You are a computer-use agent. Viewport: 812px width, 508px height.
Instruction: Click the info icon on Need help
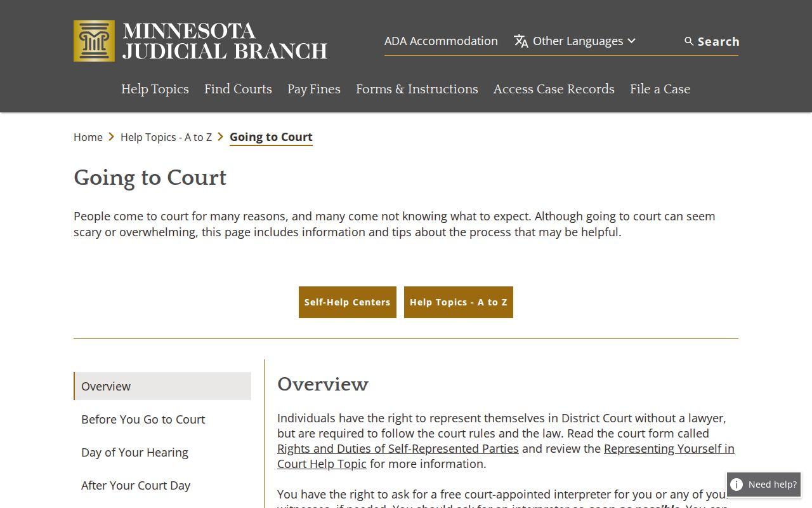pyautogui.click(x=737, y=485)
